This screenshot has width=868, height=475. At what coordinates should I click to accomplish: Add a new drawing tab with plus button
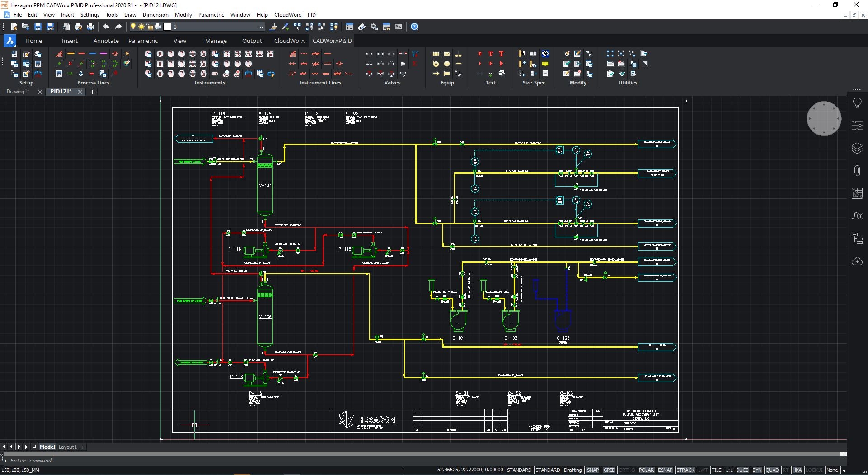click(x=92, y=92)
